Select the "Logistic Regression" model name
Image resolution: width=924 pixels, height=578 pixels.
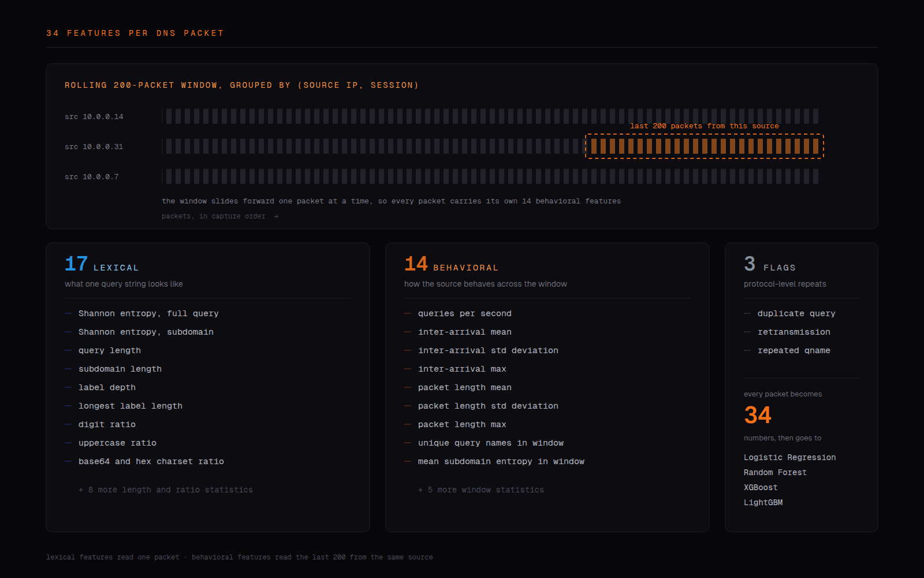789,457
